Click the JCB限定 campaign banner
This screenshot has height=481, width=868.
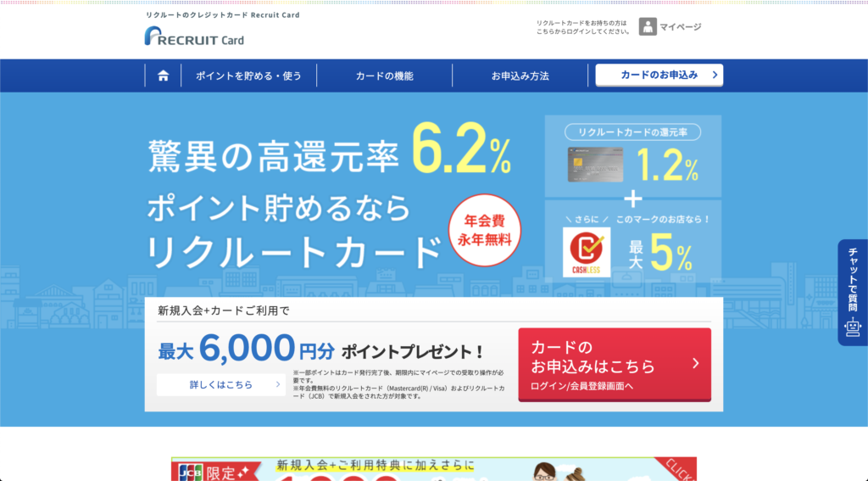(434, 469)
